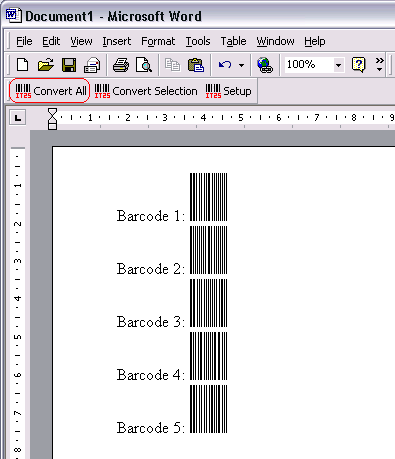Click the indent marker on horizontal ruler
Screen dimensions: 395x459
pyautogui.click(x=52, y=119)
